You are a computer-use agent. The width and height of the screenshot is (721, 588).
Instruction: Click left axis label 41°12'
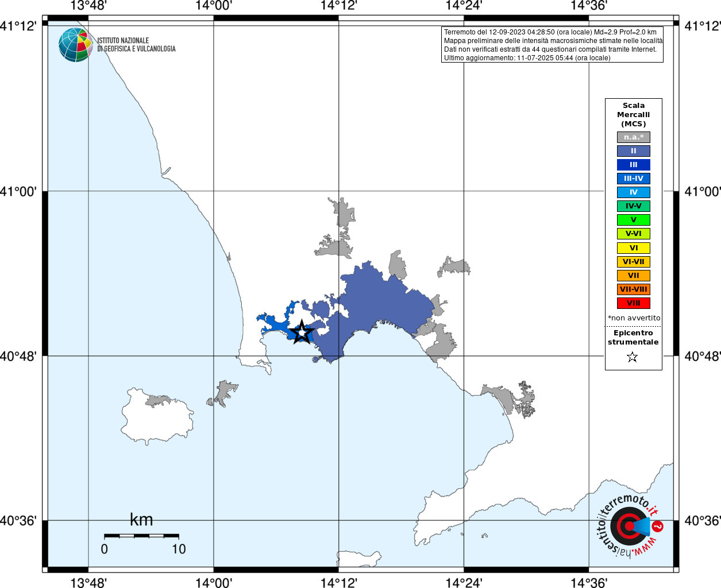(18, 26)
